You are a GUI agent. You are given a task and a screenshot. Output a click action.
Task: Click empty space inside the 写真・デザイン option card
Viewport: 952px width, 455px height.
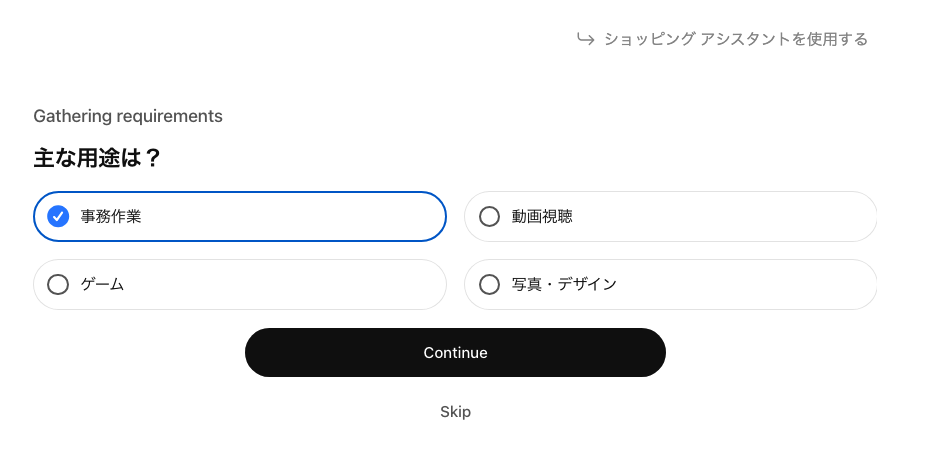tap(750, 285)
